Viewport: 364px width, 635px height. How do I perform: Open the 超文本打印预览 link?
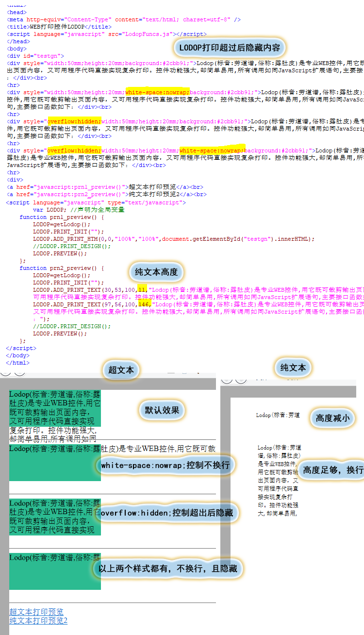pyautogui.click(x=36, y=612)
